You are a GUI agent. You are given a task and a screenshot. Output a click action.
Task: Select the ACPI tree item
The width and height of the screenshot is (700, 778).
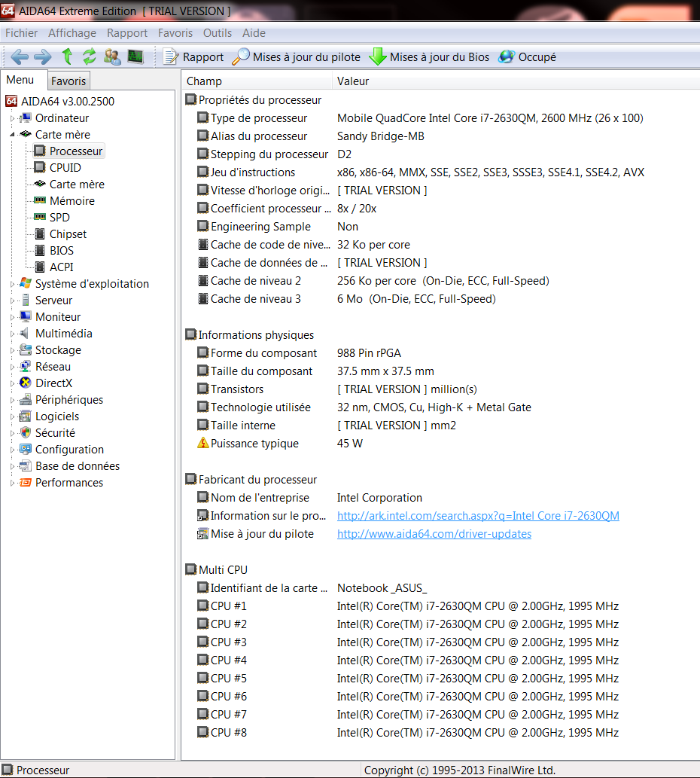coord(62,267)
